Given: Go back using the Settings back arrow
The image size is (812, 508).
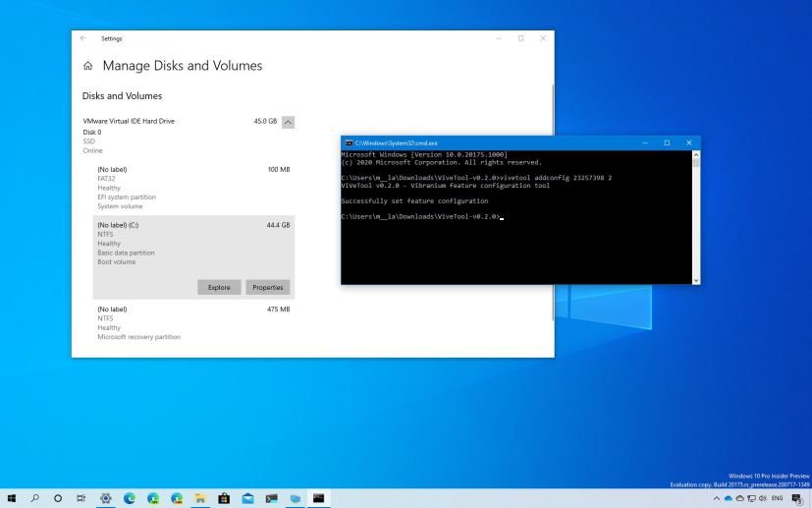Looking at the screenshot, I should pos(82,38).
